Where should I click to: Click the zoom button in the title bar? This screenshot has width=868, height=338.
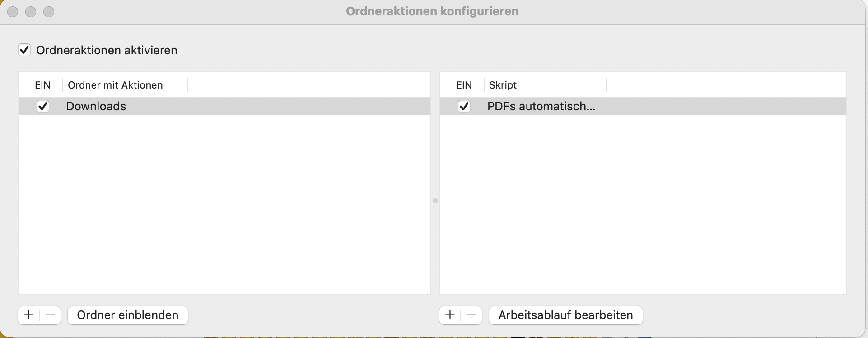click(x=49, y=12)
